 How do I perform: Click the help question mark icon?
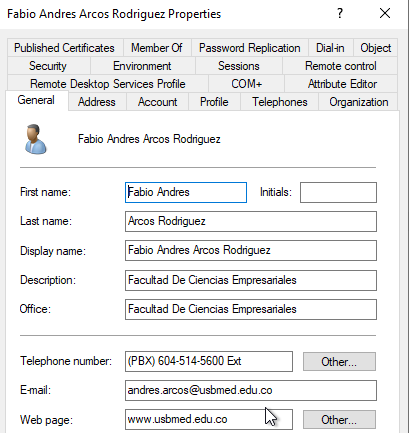click(340, 14)
